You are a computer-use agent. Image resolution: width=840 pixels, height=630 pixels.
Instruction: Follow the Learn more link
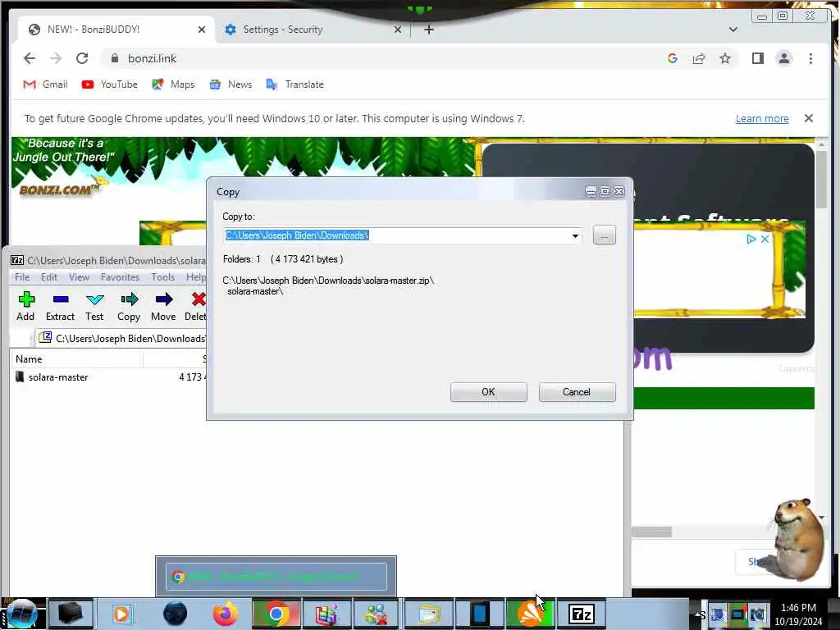coord(762,118)
